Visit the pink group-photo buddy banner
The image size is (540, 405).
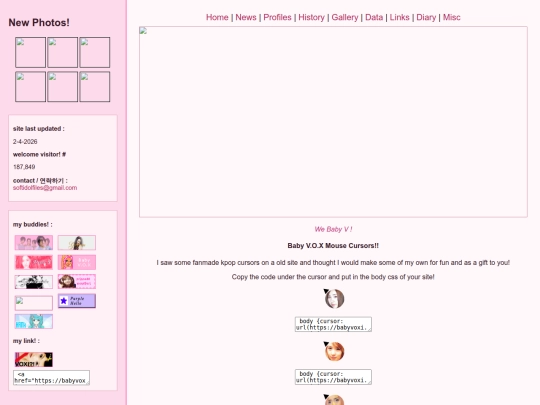coord(34,243)
